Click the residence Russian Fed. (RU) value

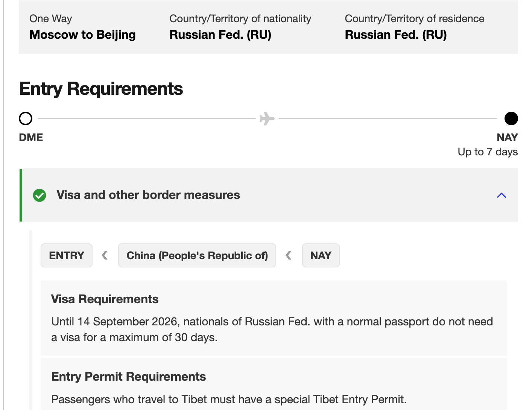395,35
